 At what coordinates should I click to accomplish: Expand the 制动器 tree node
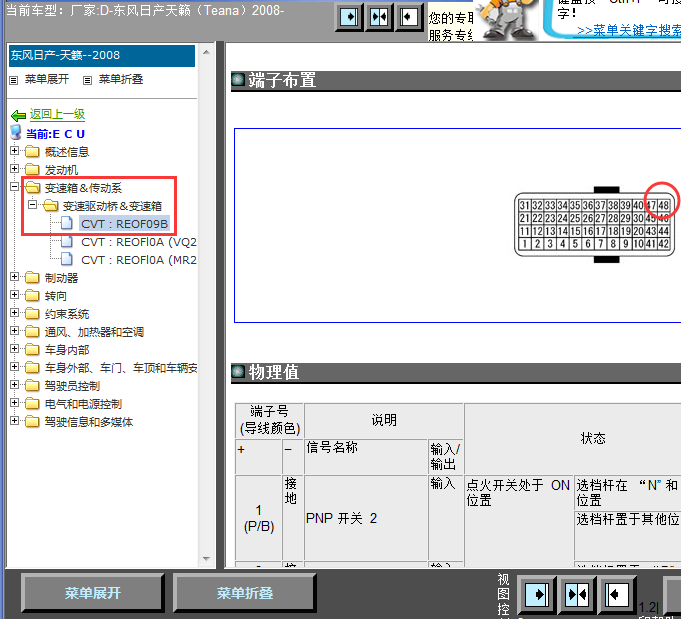pyautogui.click(x=14, y=277)
